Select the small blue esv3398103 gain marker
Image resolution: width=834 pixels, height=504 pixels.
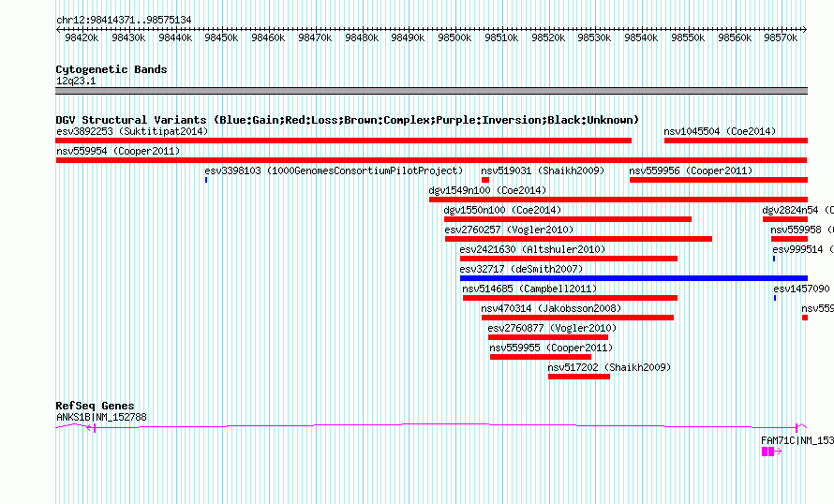coord(206,180)
